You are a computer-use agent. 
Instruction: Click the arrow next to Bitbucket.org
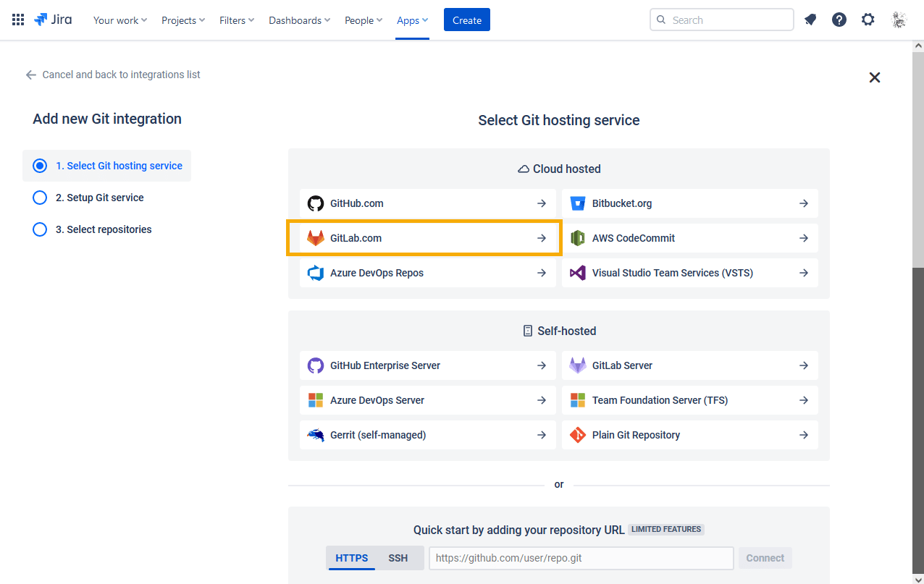pyautogui.click(x=804, y=203)
